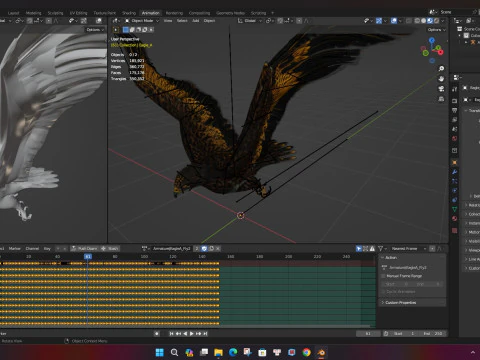
Task: Open the Object Mode dropdown
Action: tap(142, 21)
